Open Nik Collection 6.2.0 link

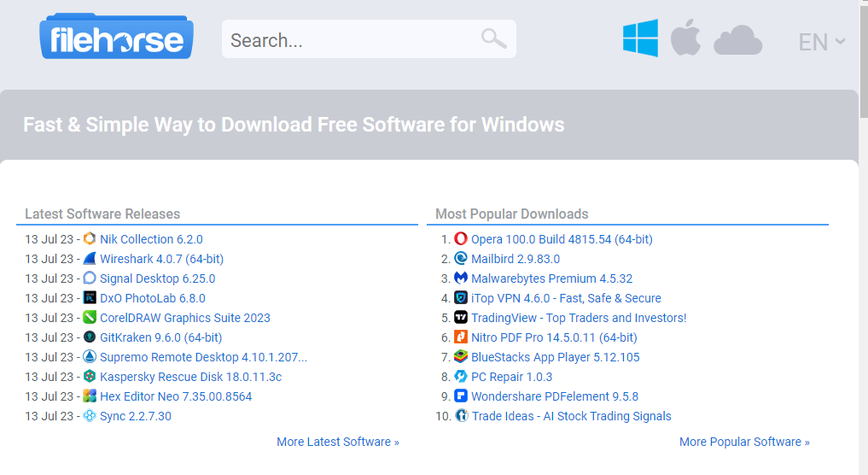point(151,239)
